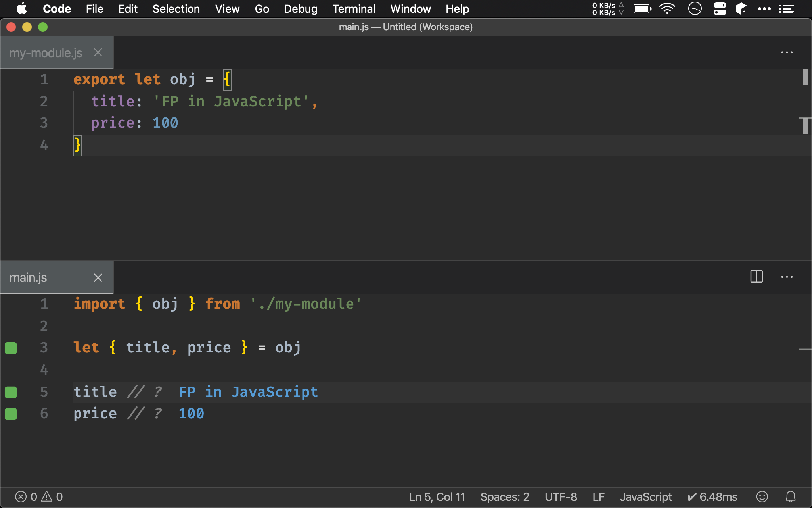Click errors and warnings count in status bar
This screenshot has width=812, height=508.
tap(39, 496)
